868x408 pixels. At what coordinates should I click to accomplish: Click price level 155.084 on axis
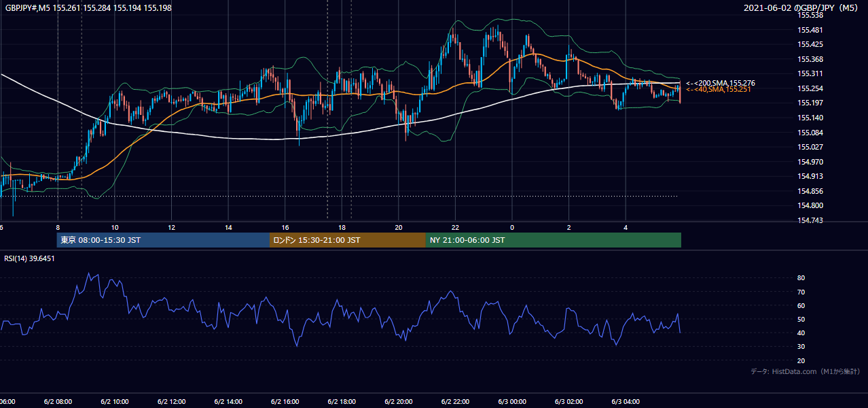pos(810,133)
